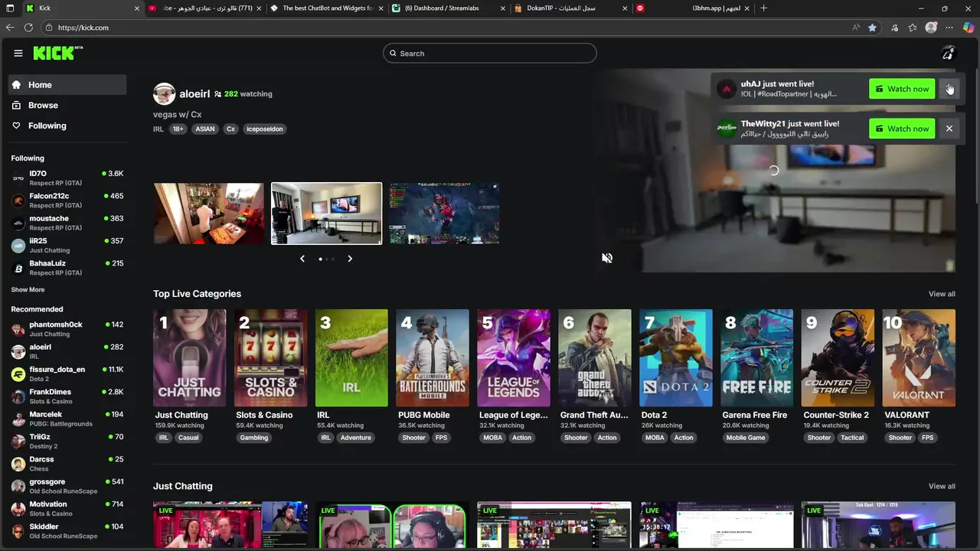The width and height of the screenshot is (980, 551).
Task: Go to previous featured stream arrow
Action: (x=302, y=259)
